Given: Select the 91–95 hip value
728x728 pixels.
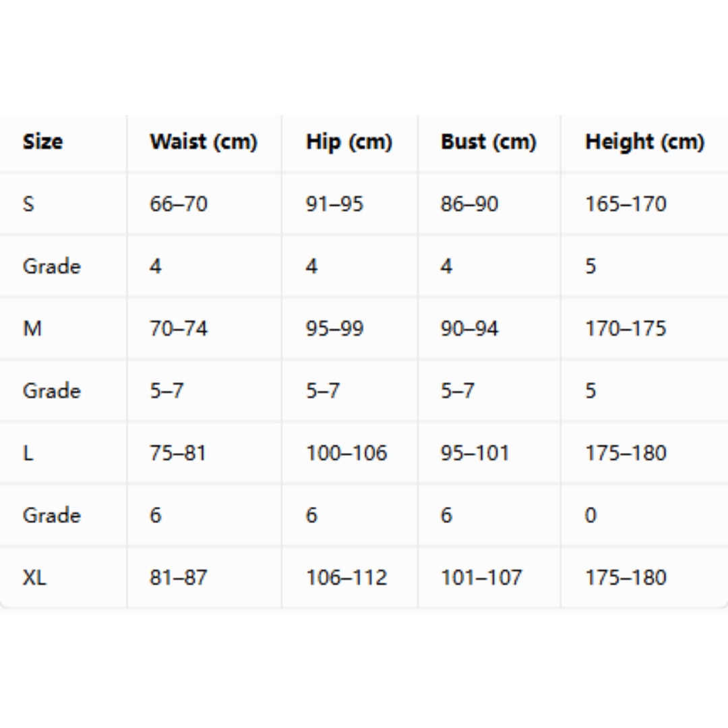Looking at the screenshot, I should click(x=334, y=204).
